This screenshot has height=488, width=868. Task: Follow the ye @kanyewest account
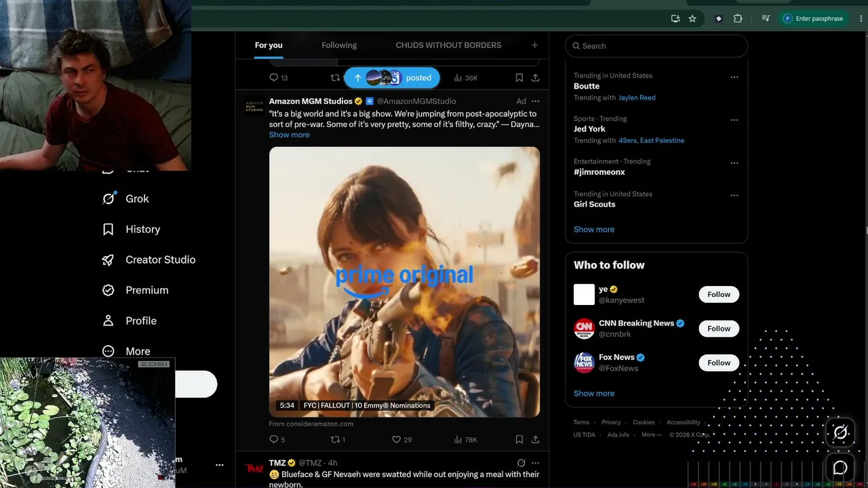(x=719, y=295)
